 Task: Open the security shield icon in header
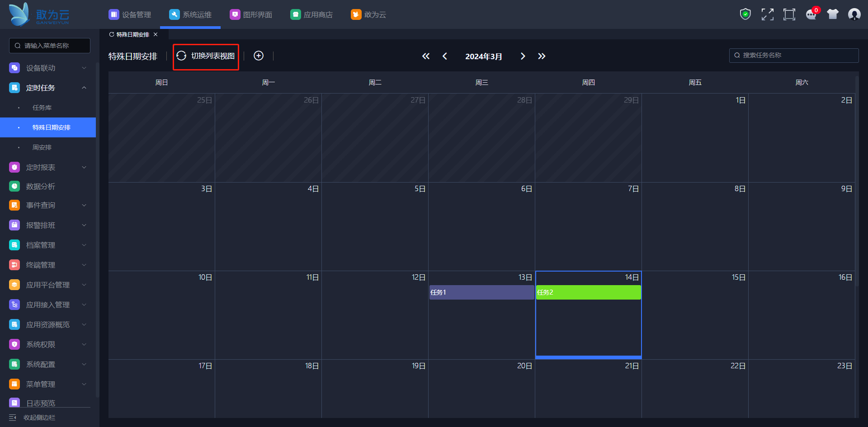(745, 14)
